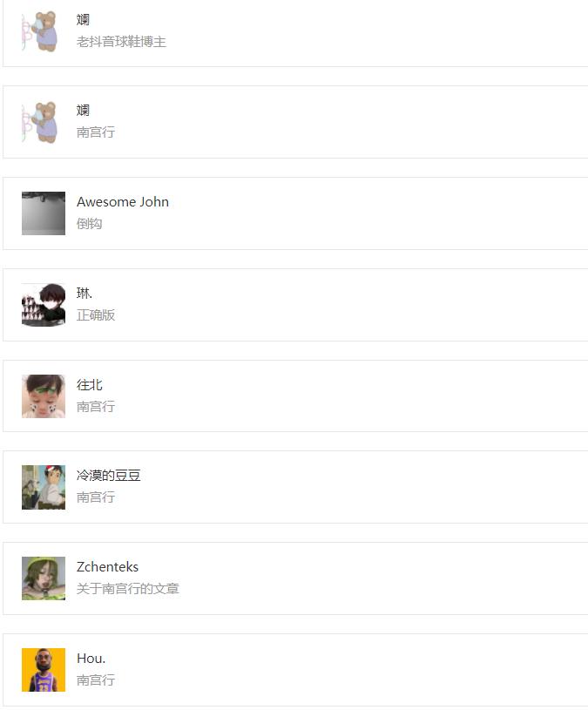Select Hou.'s basketball player avatar
This screenshot has height=710, width=588.
pos(44,670)
